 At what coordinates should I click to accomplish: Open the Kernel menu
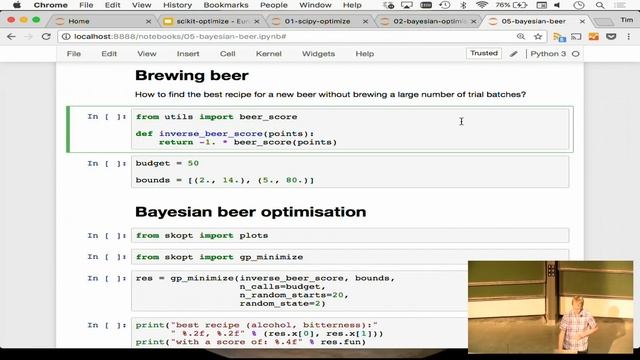coord(269,54)
